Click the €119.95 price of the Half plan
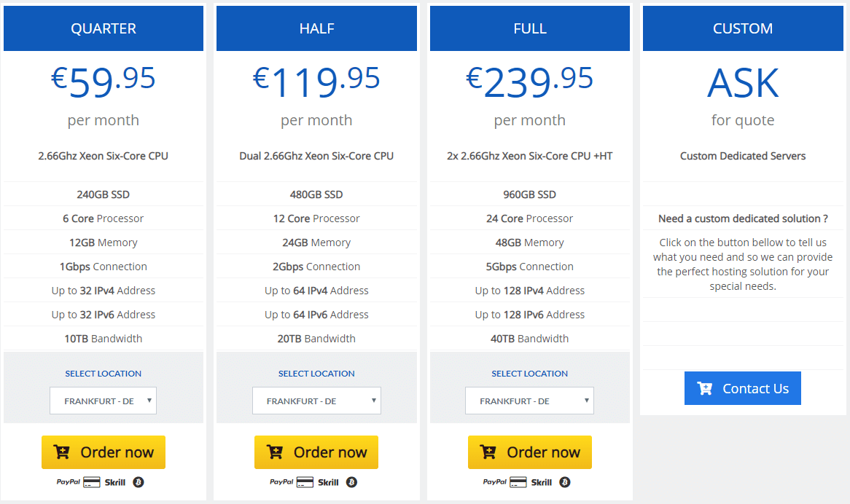The width and height of the screenshot is (850, 504). 316,81
